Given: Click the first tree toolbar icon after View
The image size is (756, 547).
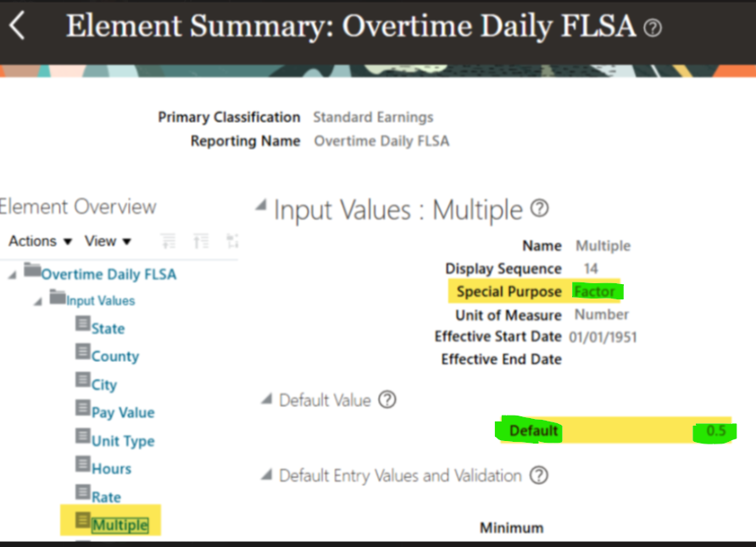Looking at the screenshot, I should click(169, 240).
